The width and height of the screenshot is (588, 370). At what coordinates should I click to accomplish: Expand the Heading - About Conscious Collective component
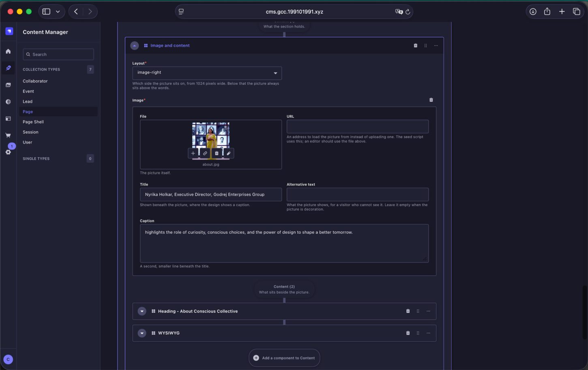142,311
